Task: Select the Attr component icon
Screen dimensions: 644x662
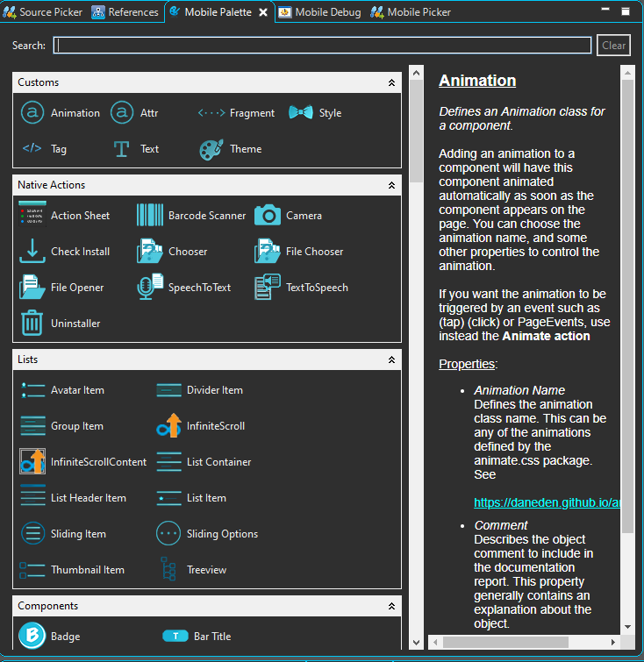Action: [x=122, y=113]
